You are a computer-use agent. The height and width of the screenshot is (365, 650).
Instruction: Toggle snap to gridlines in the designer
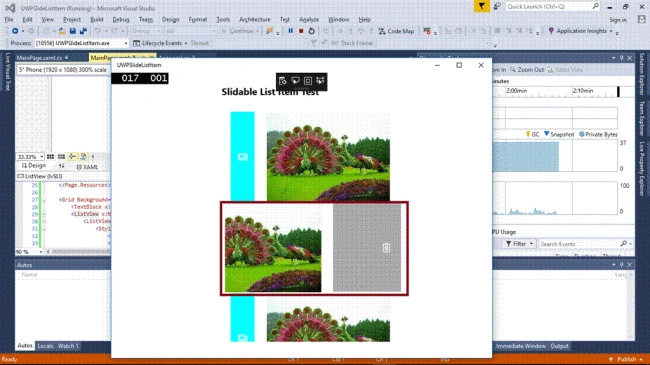[x=61, y=156]
